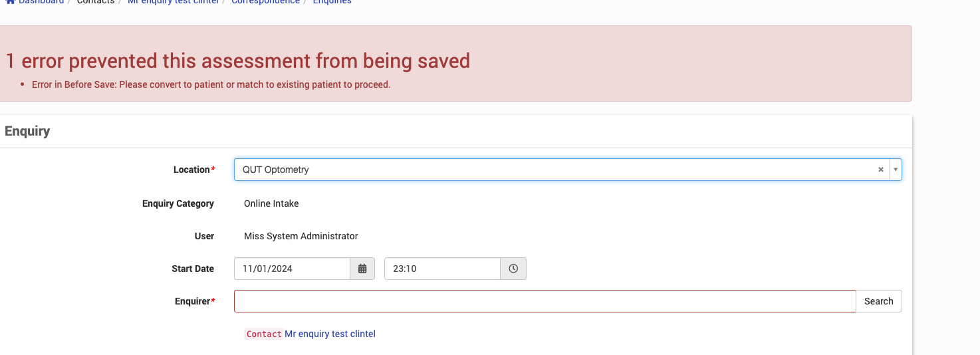
Task: Click the Start Date field showing 11/01/2024
Action: point(292,269)
